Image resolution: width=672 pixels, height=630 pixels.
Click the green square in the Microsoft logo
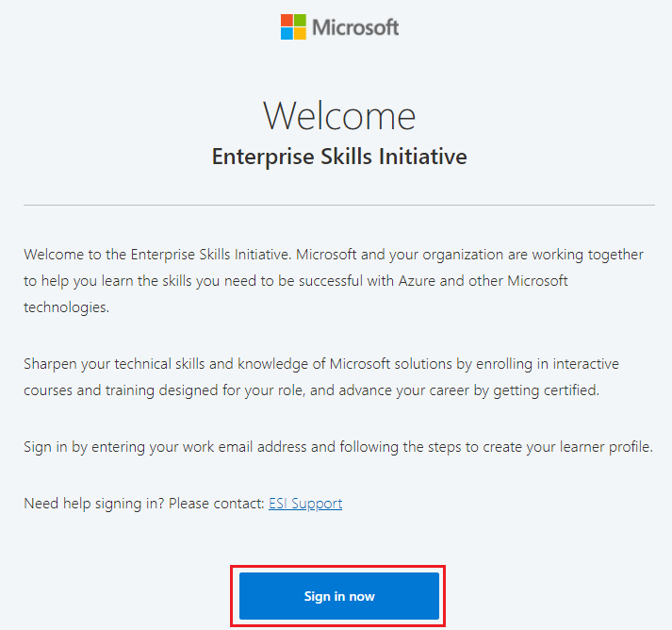(300, 20)
